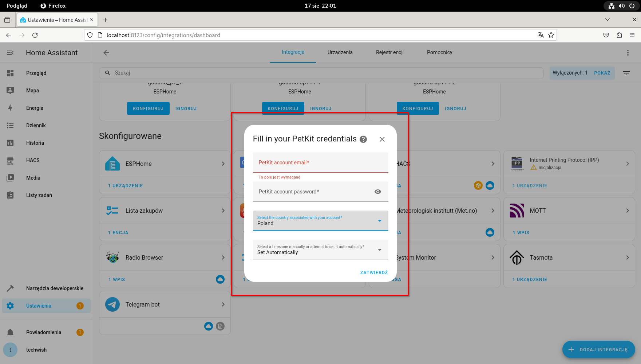This screenshot has height=364, width=641.
Task: Open the three-dot overflow menu
Action: (x=628, y=53)
